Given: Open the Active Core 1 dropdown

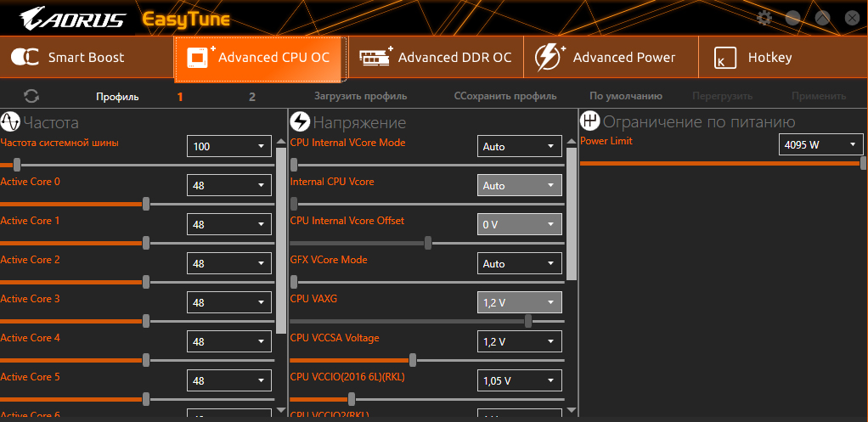Looking at the screenshot, I should tap(229, 224).
